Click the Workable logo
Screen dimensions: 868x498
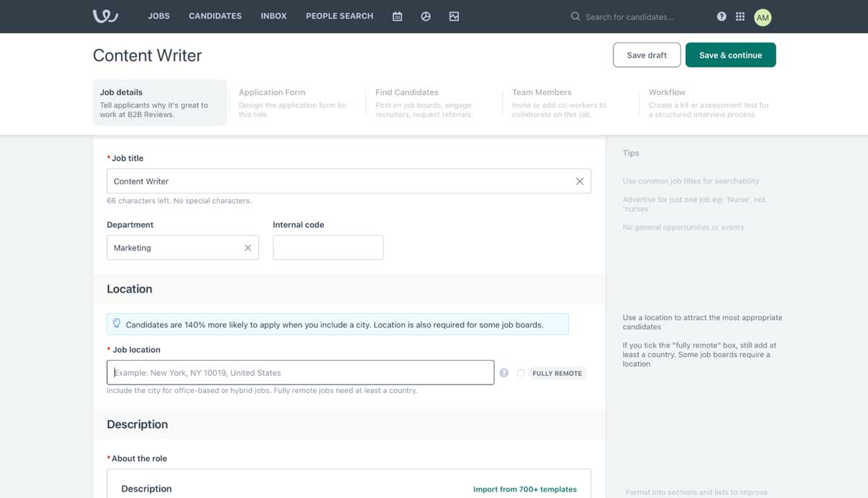(104, 15)
